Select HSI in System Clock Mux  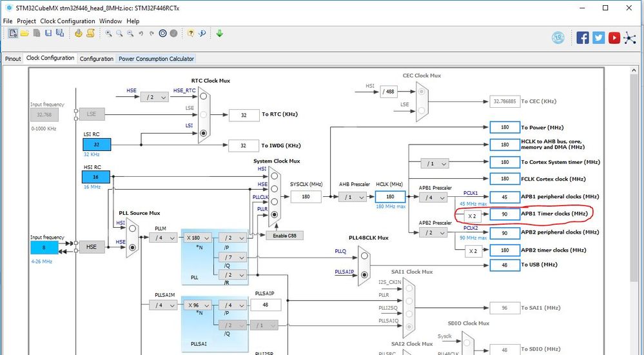coord(275,176)
